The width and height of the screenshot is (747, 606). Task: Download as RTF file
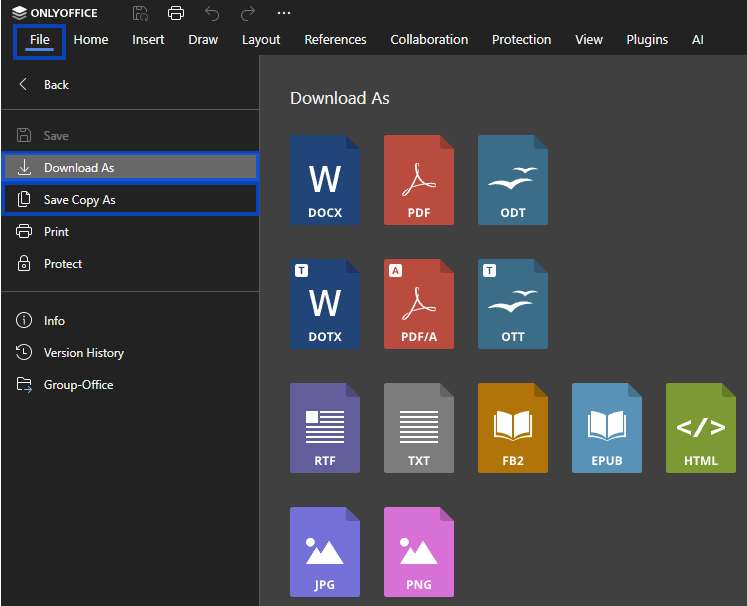[x=325, y=428]
